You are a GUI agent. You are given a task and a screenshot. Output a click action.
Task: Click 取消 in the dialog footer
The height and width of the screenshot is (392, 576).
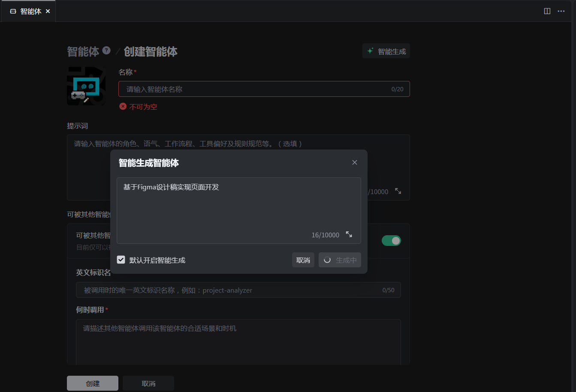click(303, 260)
